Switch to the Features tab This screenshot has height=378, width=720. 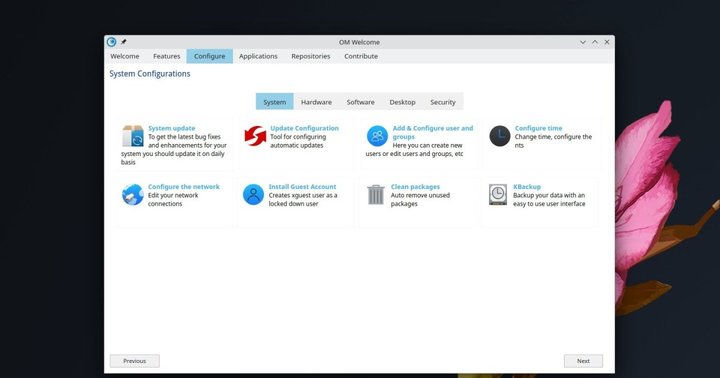click(167, 56)
